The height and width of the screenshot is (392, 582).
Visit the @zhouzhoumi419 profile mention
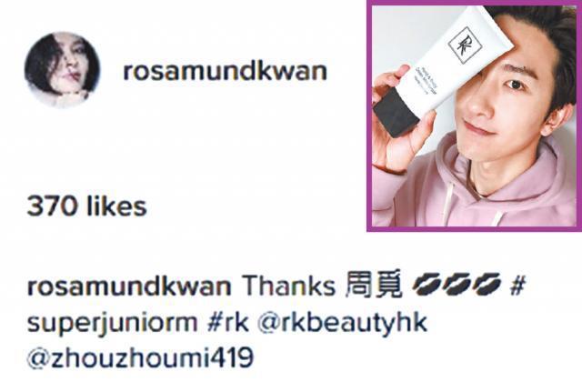tap(140, 358)
